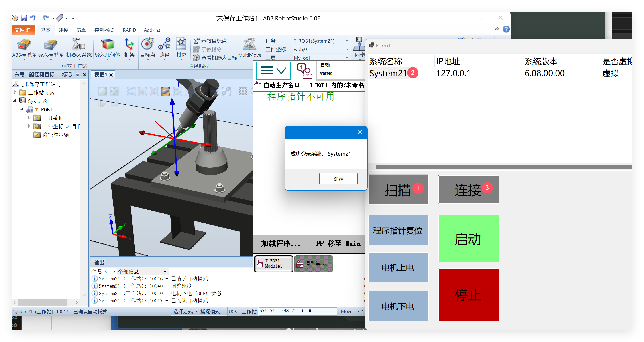Close the 视图1 view tab
The width and height of the screenshot is (644, 342).
click(111, 75)
